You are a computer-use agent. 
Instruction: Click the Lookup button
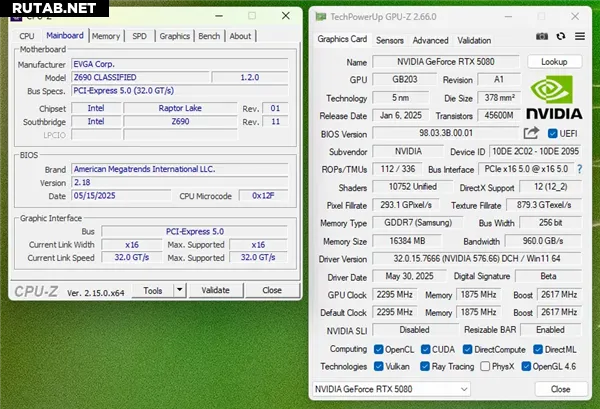tap(554, 62)
